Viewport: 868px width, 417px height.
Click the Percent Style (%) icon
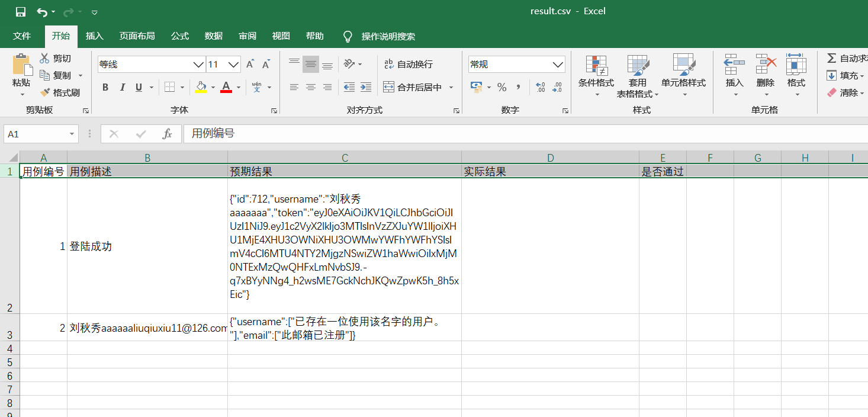point(501,87)
